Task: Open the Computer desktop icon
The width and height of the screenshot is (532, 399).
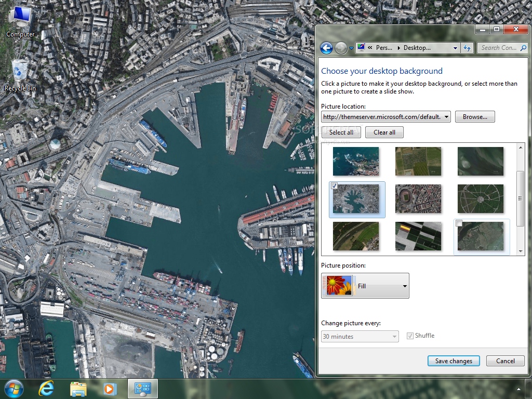Action: (20, 22)
